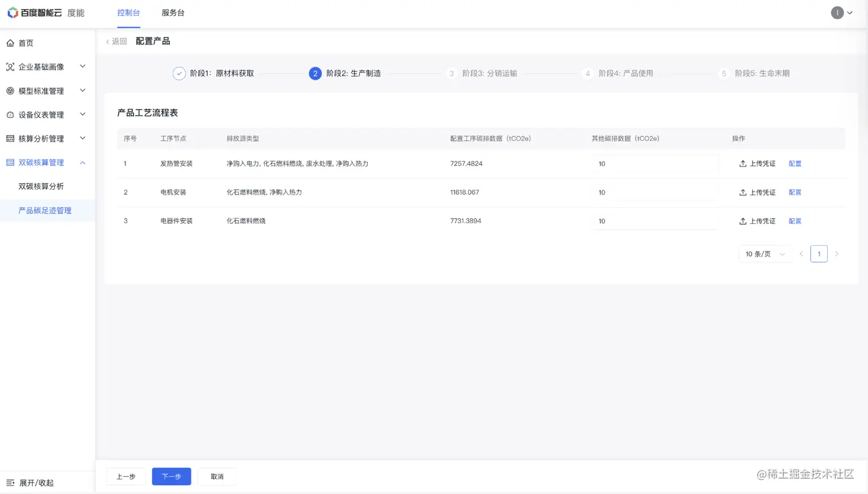Click the step 2 circle for 生产制造

315,74
